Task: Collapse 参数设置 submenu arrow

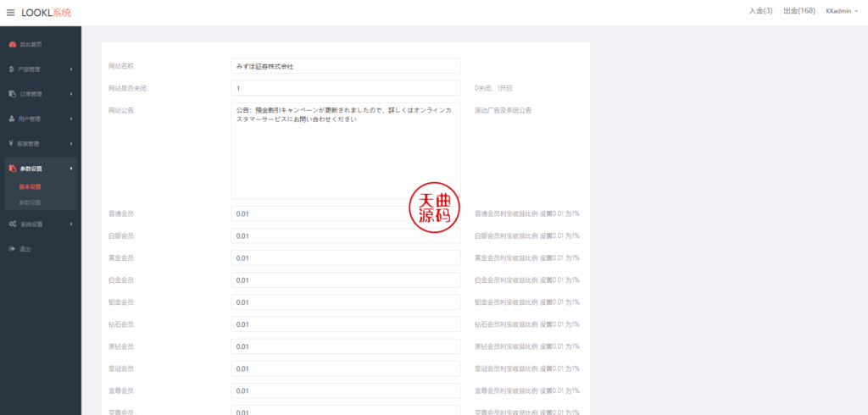Action: pos(71,169)
